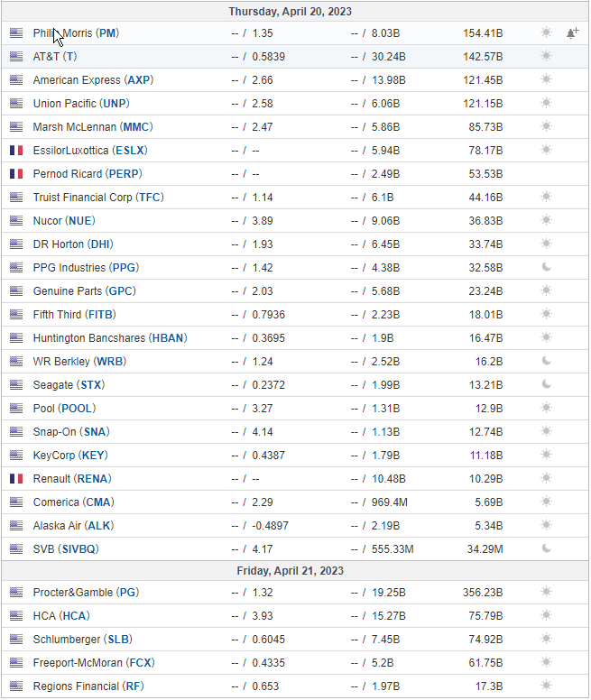Click the French flag beside Pernod Ricard
591x700 pixels.
click(x=16, y=174)
